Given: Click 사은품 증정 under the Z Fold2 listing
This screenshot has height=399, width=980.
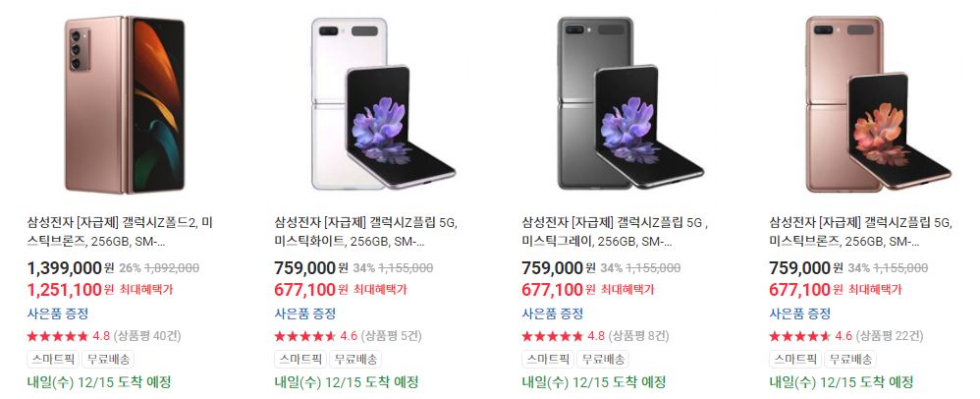Looking at the screenshot, I should (58, 313).
